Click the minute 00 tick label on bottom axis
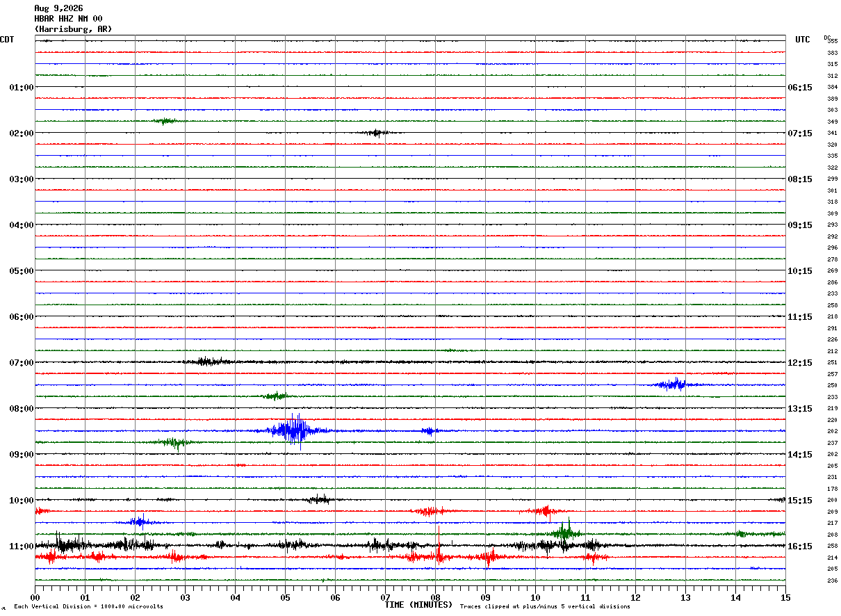The width and height of the screenshot is (841, 616). (x=35, y=597)
